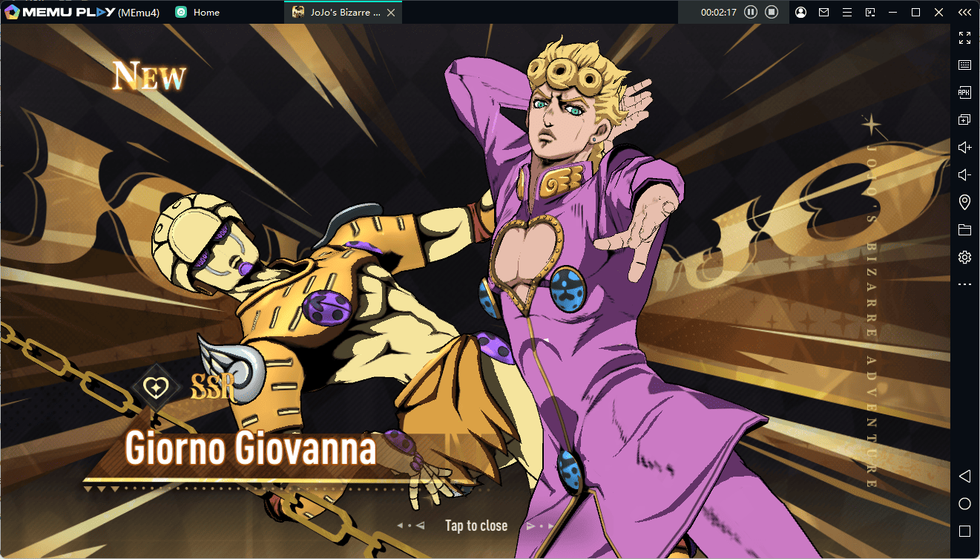Viewport: 980px width, 559px height.
Task: Decrease emulator volume
Action: [x=964, y=174]
